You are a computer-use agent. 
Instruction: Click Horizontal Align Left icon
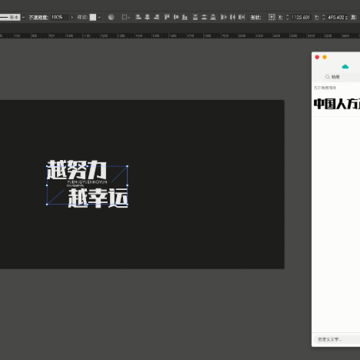click(138, 17)
